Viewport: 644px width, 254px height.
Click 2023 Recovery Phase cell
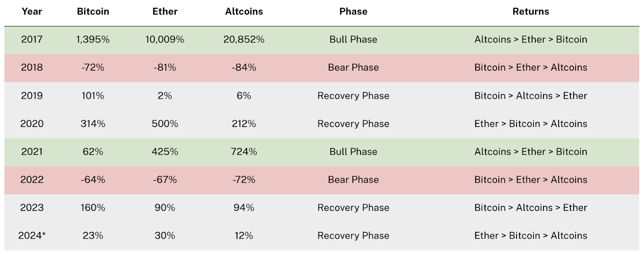[353, 208]
